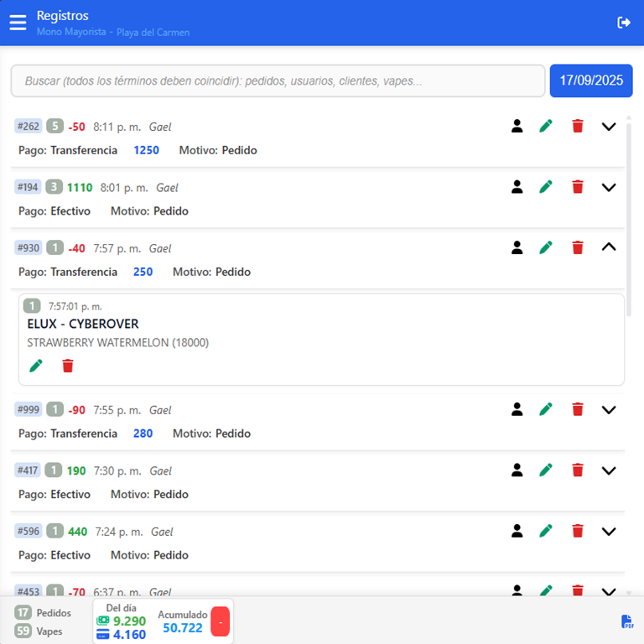This screenshot has height=644, width=644.
Task: Expand order #596 details
Action: click(x=609, y=531)
